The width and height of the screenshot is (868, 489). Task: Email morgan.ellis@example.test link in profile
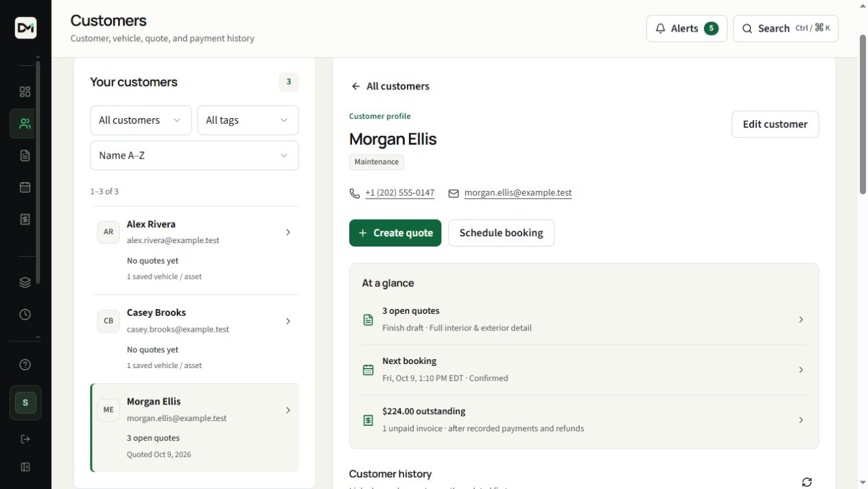coord(518,193)
